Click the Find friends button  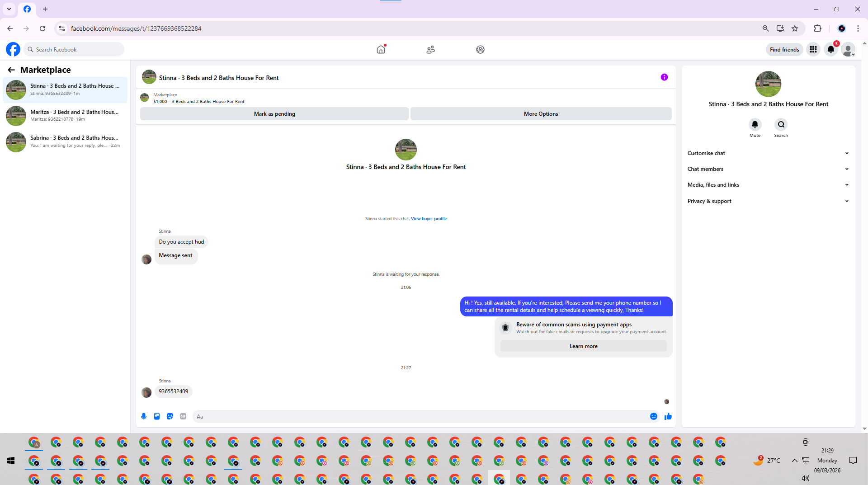coord(784,49)
